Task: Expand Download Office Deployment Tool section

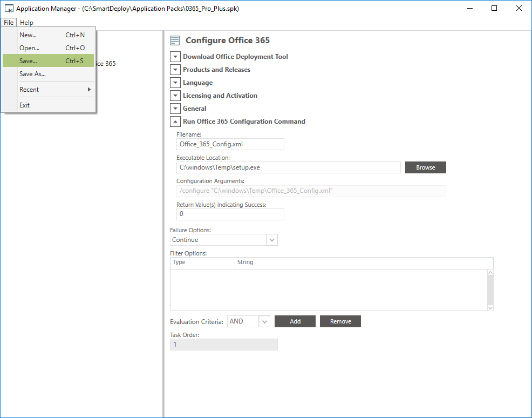Action: pos(175,57)
